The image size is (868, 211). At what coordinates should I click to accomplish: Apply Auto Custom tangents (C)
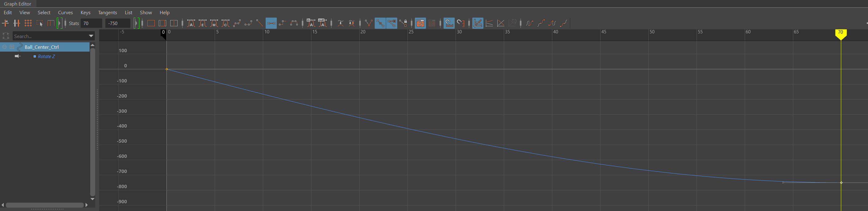click(225, 23)
